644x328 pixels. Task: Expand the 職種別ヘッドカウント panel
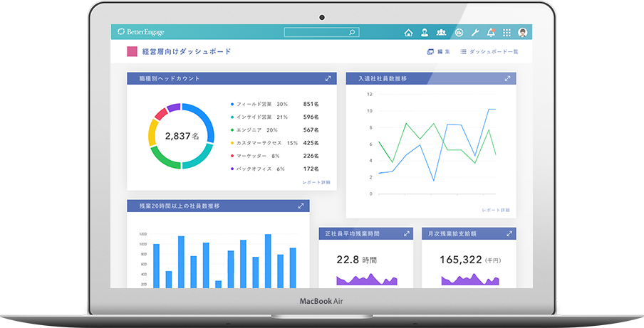pos(328,79)
